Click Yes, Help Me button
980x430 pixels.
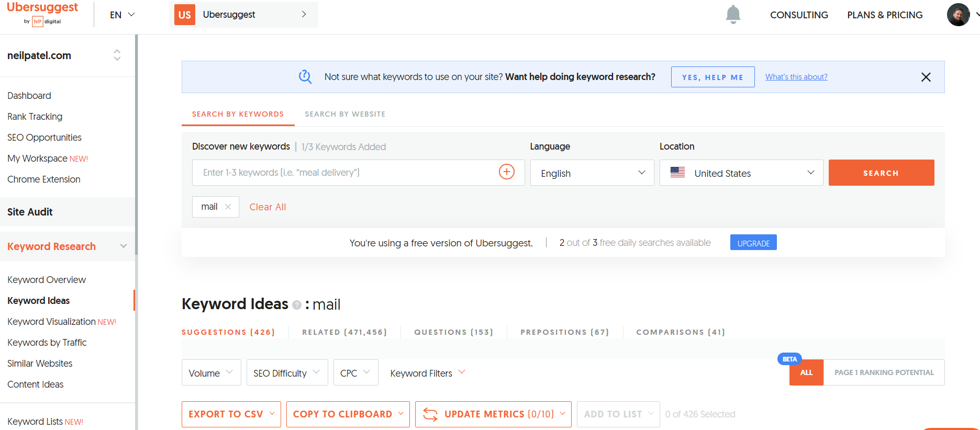(713, 77)
